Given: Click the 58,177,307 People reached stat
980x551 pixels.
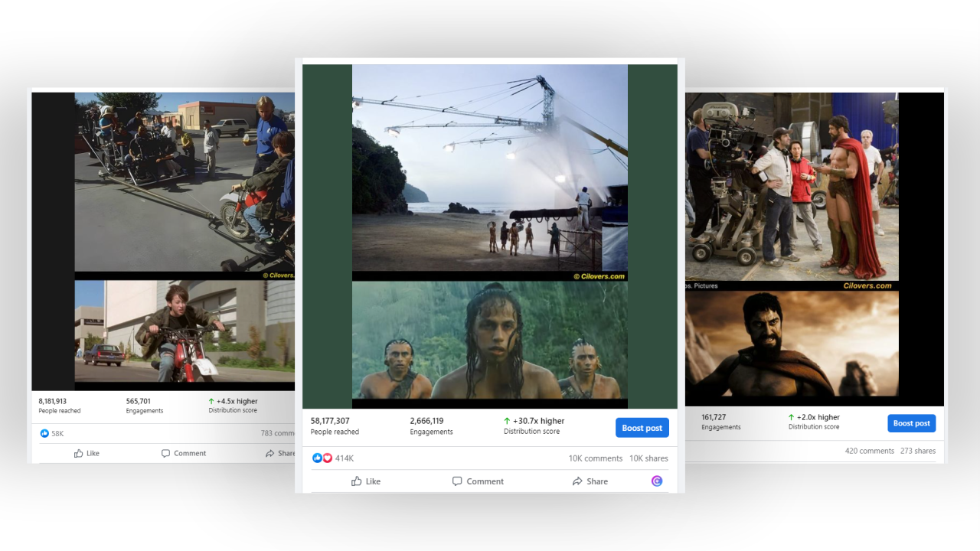Looking at the screenshot, I should click(x=335, y=425).
